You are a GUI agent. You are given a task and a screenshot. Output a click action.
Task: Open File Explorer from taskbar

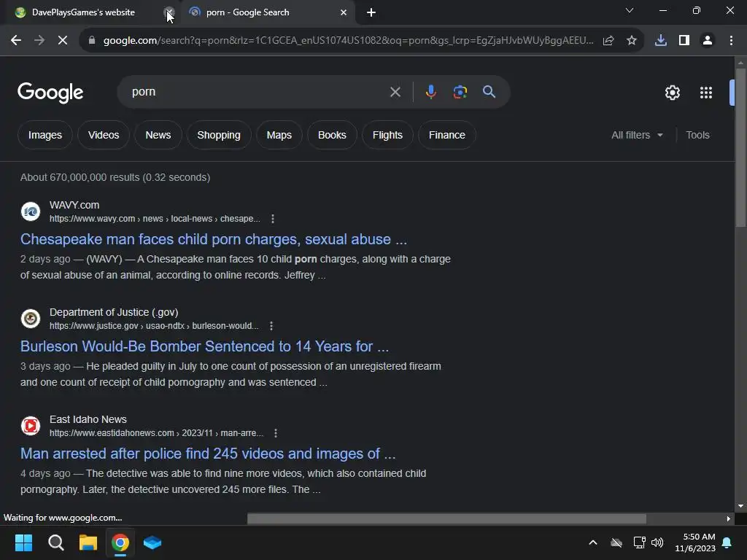pos(88,542)
